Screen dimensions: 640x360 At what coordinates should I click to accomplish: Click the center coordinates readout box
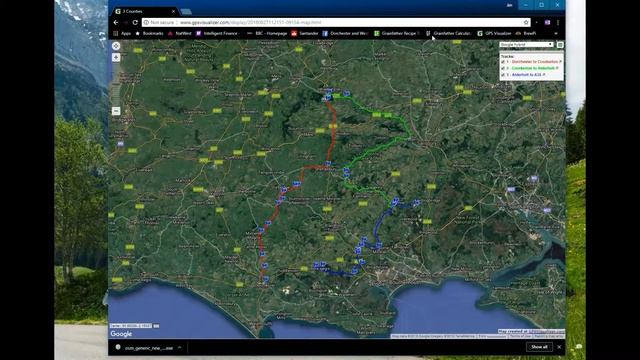coord(131,326)
